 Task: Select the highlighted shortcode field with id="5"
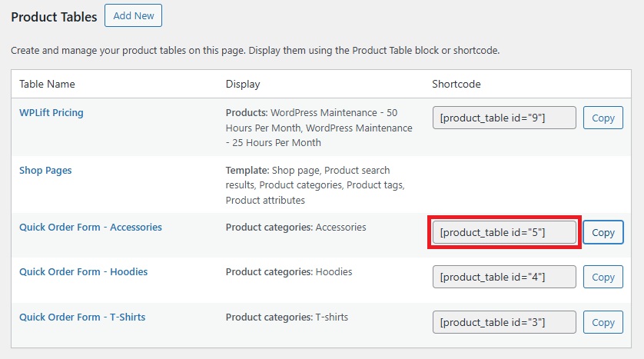503,232
